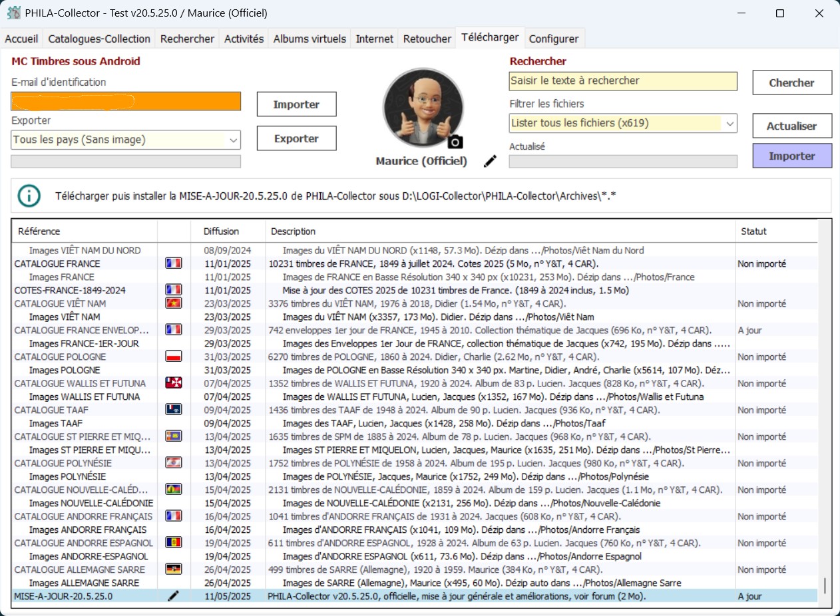The height and width of the screenshot is (616, 840).
Task: Select the 'Images ANDORRE-ESPAGNOL' reference
Action: coord(89,556)
